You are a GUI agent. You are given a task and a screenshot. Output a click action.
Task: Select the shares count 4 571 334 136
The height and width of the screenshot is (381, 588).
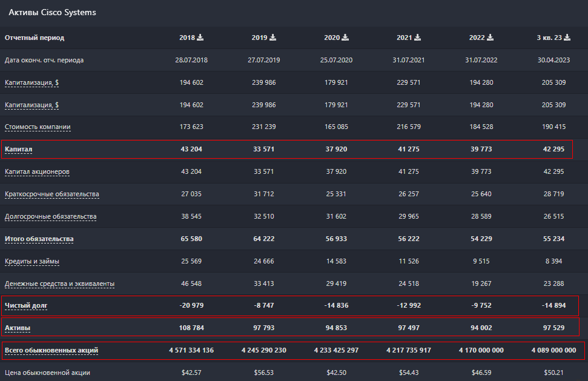[x=191, y=350]
